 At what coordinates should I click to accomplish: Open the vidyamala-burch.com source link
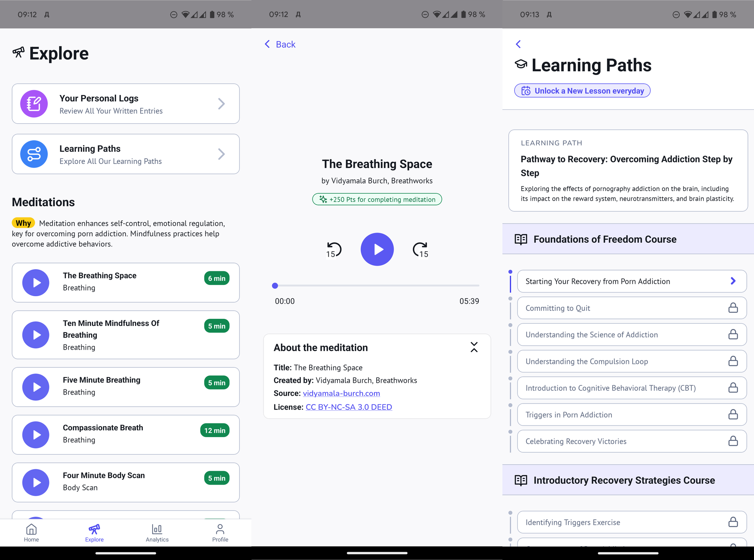click(x=342, y=393)
